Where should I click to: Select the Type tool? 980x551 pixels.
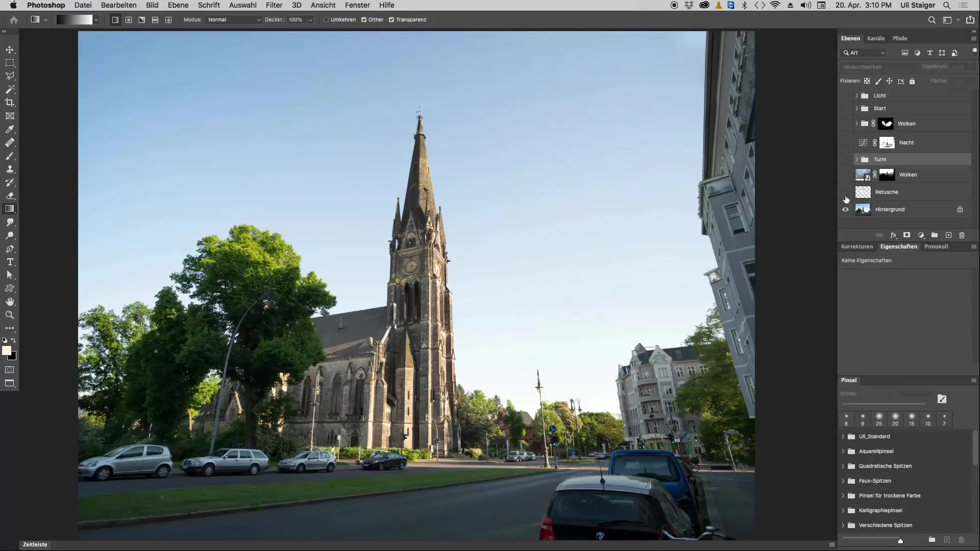[10, 262]
